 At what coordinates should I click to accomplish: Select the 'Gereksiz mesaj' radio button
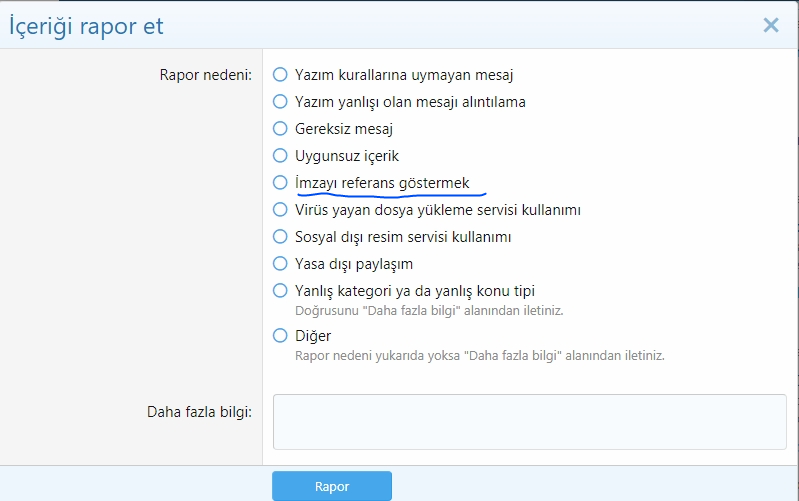(x=280, y=128)
